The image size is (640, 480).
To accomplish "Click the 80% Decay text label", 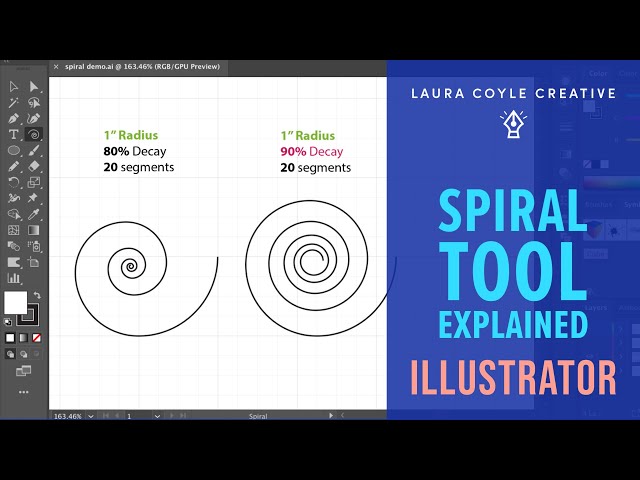I will click(135, 151).
